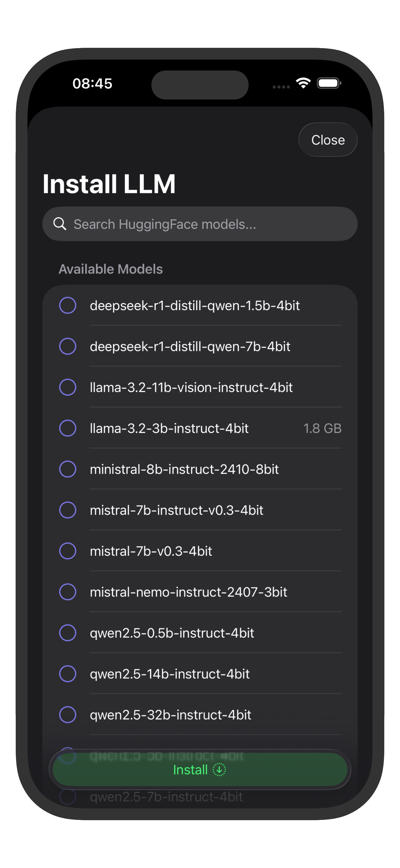400x868 pixels.
Task: Click the search magnifier icon
Action: point(61,223)
